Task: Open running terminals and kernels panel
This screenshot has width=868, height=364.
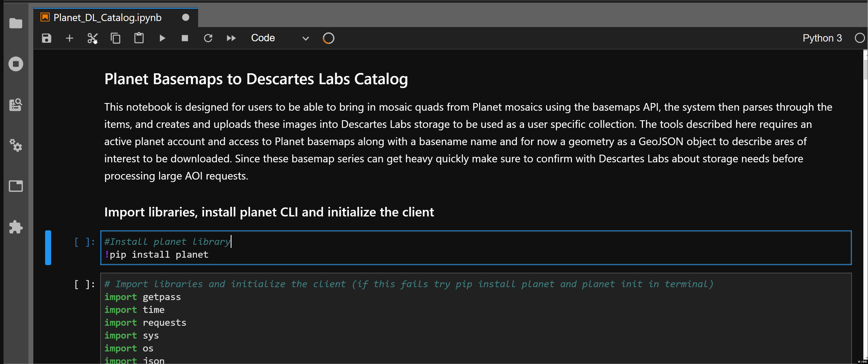Action: coord(16,64)
